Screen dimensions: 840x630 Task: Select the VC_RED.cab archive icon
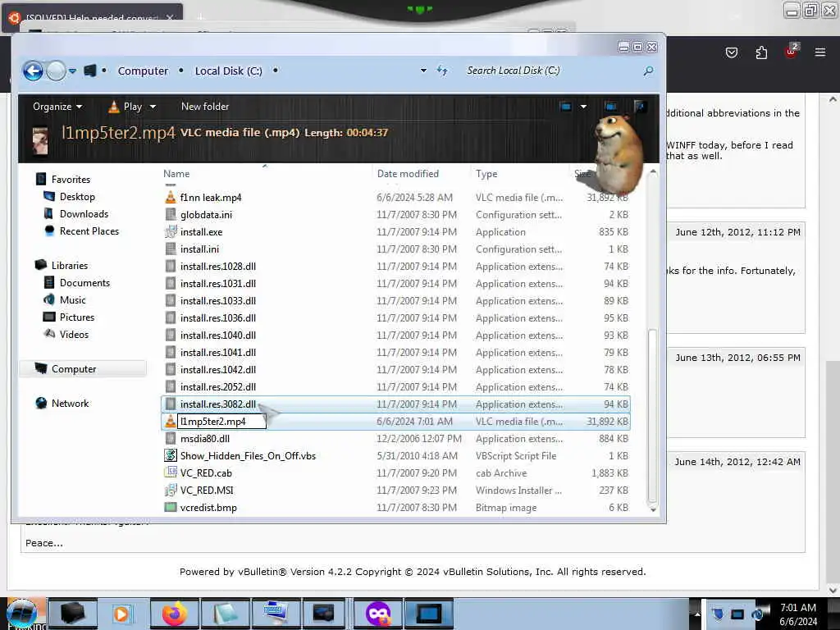pos(171,472)
